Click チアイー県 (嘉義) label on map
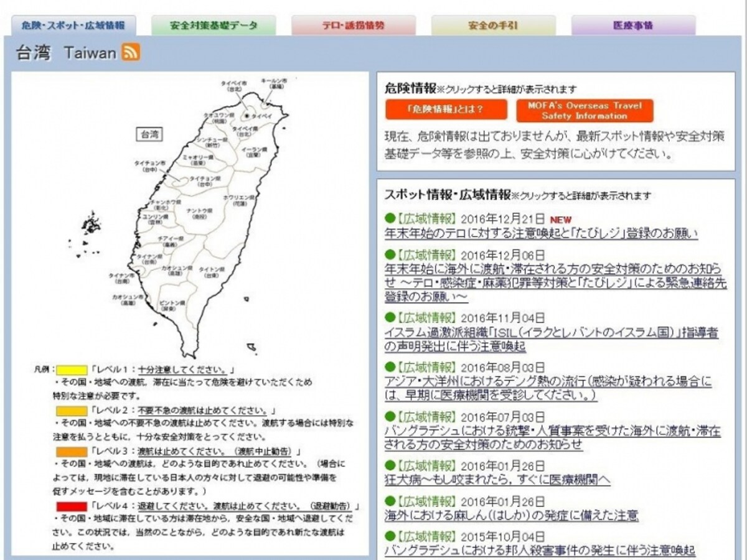Image resolution: width=747 pixels, height=560 pixels. 171,241
